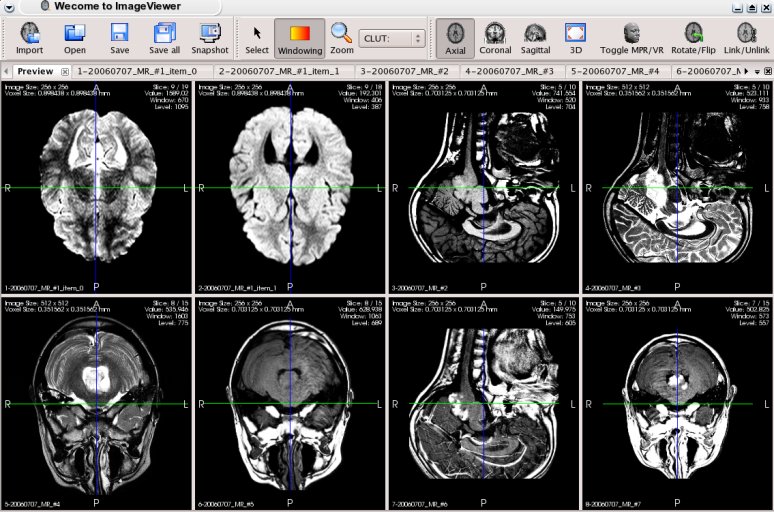
Task: Open the CLUT dropdown
Action: coord(392,38)
